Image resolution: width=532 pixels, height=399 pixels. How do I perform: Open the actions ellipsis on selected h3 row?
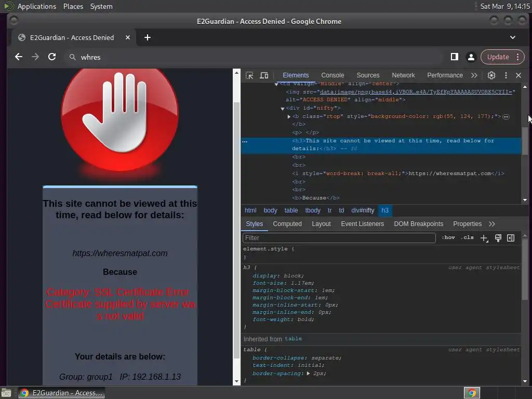pos(245,141)
